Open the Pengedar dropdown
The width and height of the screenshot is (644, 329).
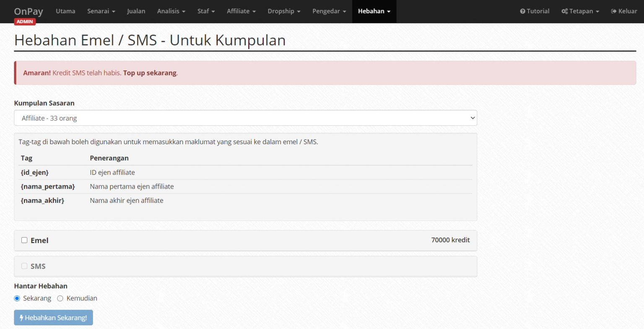point(329,11)
